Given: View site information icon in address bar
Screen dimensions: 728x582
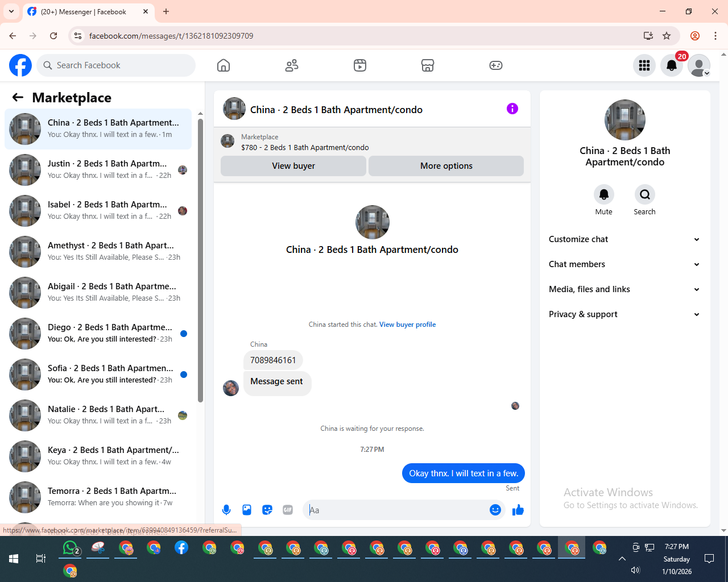Looking at the screenshot, I should 78,36.
